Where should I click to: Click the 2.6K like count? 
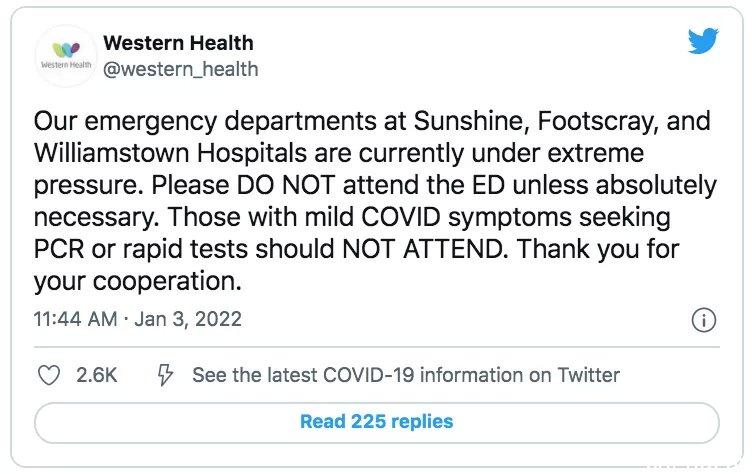coord(96,375)
